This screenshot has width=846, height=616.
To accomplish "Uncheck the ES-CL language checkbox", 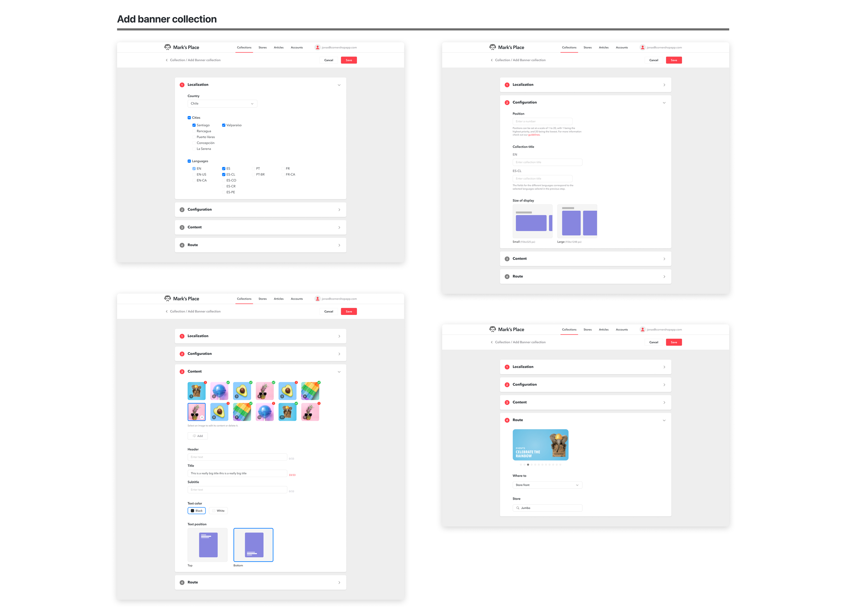I will point(223,175).
